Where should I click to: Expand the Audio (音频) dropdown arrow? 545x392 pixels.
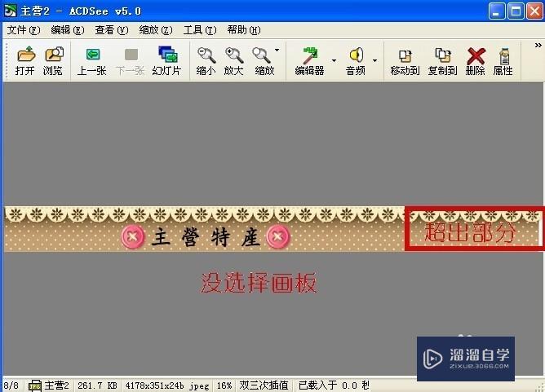[375, 61]
